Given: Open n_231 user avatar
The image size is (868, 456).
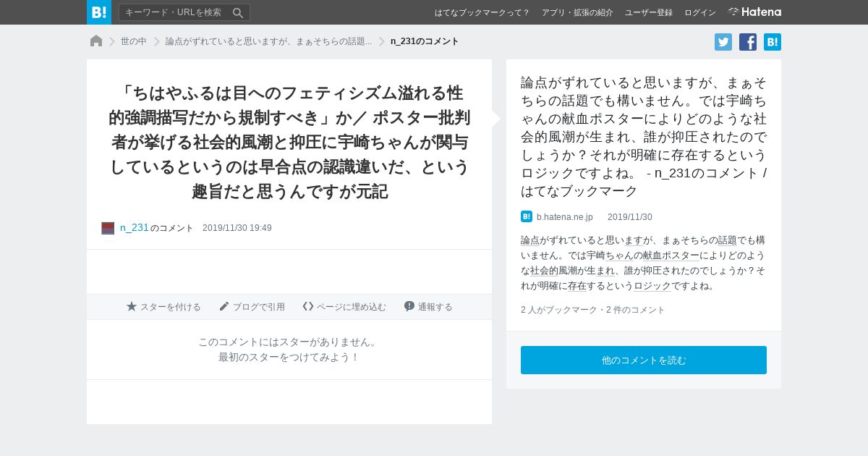Looking at the screenshot, I should pos(108,228).
